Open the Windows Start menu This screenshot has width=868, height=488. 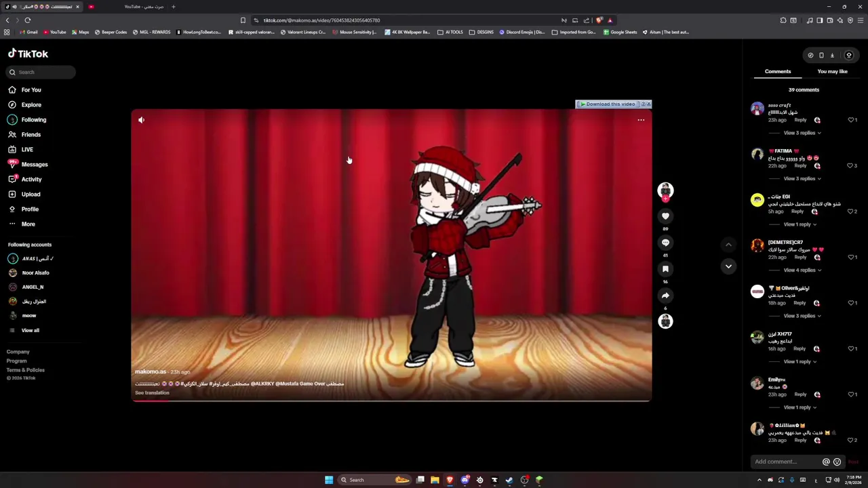pos(329,480)
